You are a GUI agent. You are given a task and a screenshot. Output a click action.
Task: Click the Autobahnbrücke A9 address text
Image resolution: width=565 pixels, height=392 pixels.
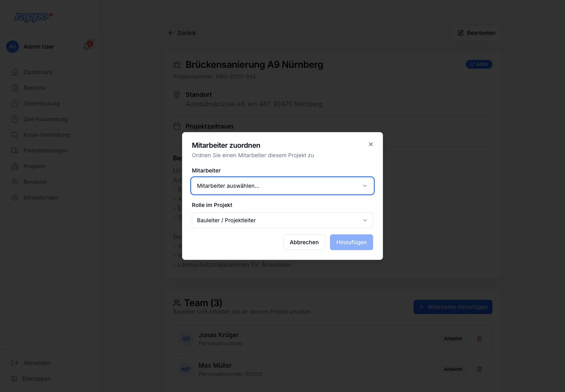click(254, 104)
